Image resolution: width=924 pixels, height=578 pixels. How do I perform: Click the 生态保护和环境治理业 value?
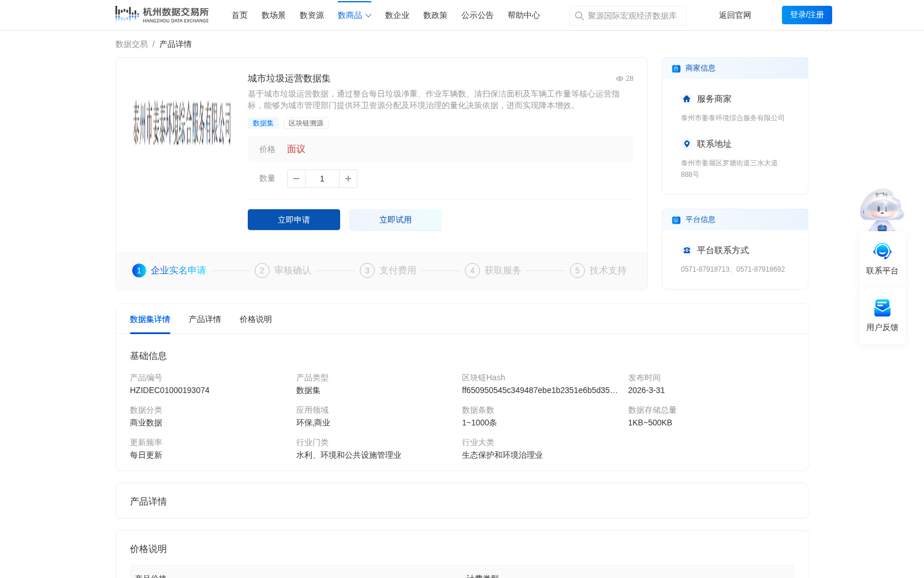click(502, 455)
